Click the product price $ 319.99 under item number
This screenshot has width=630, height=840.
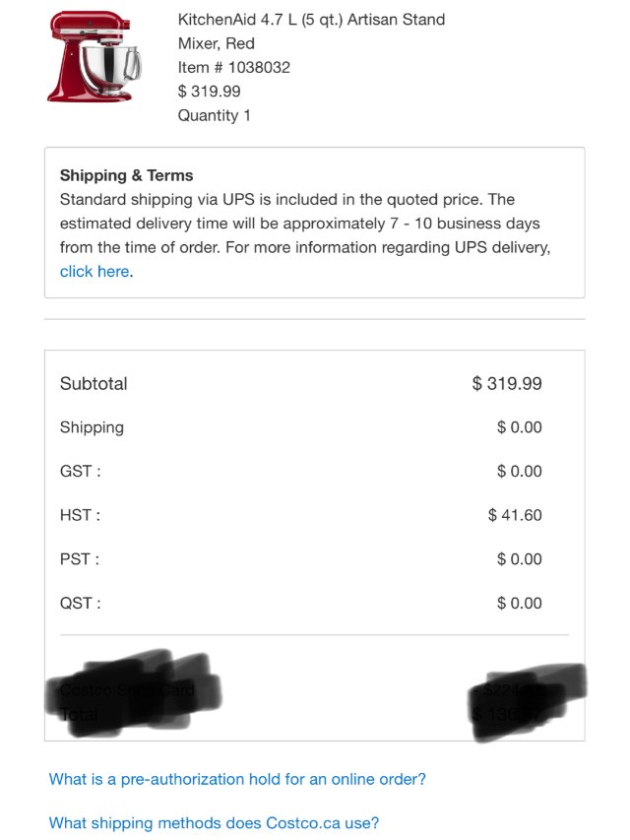pyautogui.click(x=209, y=92)
